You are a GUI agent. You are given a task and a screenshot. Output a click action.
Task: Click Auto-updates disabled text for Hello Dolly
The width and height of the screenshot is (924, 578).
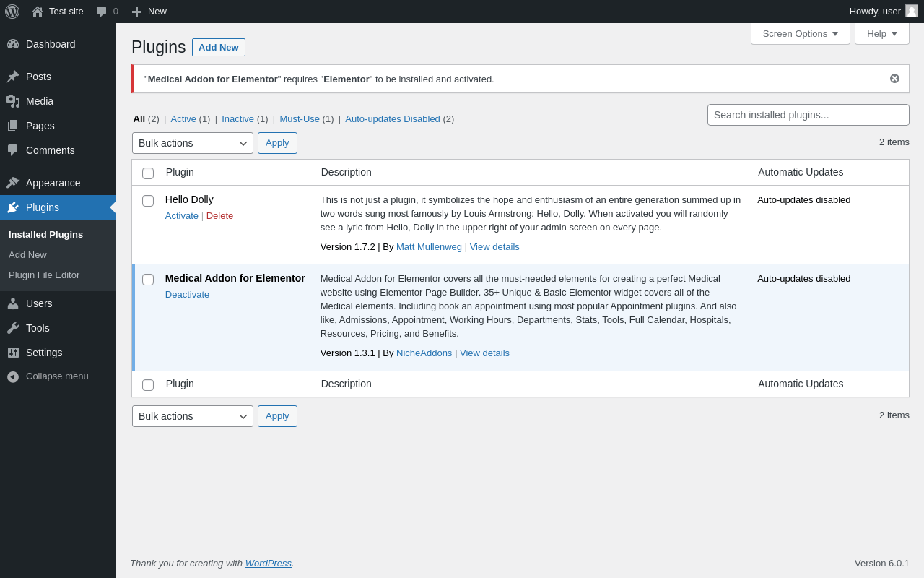point(804,200)
